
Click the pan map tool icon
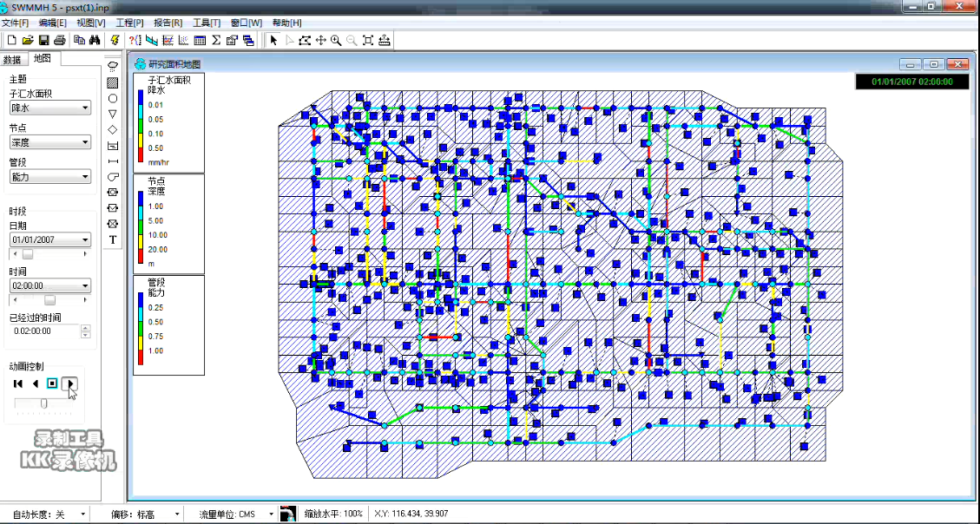[320, 41]
